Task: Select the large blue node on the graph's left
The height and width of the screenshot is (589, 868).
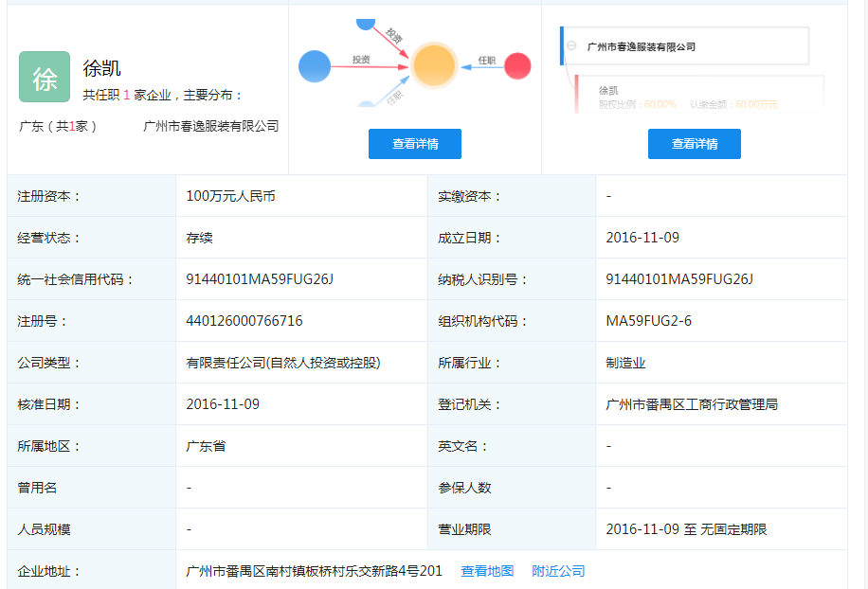Action: point(315,66)
